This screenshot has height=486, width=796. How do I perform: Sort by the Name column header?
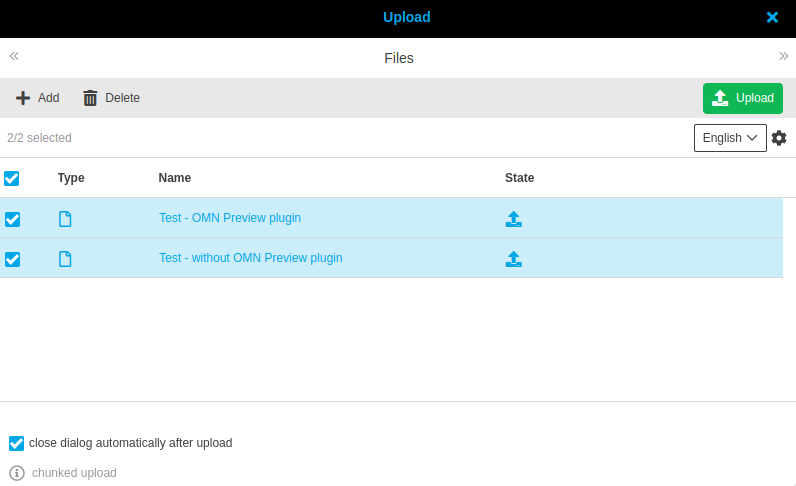point(175,178)
